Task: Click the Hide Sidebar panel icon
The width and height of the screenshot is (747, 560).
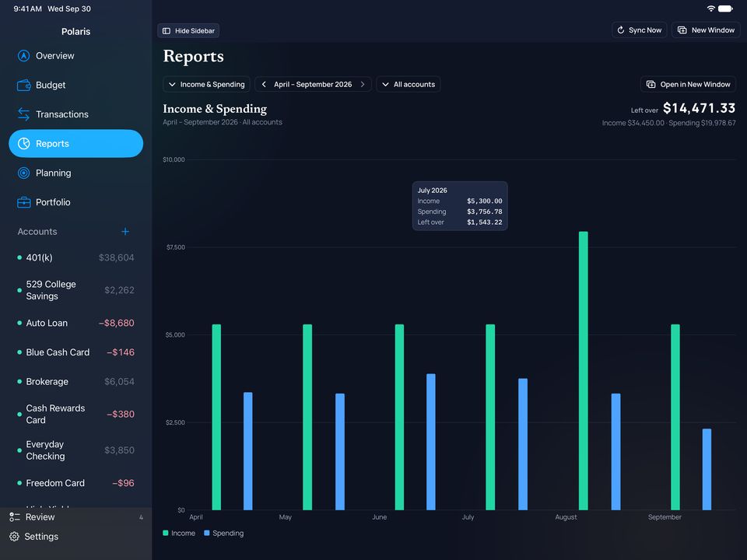Action: 167,31
